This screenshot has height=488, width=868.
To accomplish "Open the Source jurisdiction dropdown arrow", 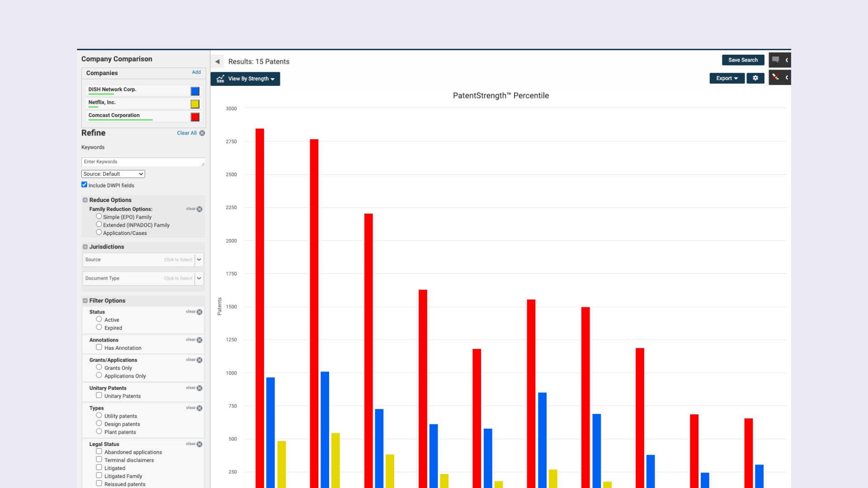I will (199, 260).
